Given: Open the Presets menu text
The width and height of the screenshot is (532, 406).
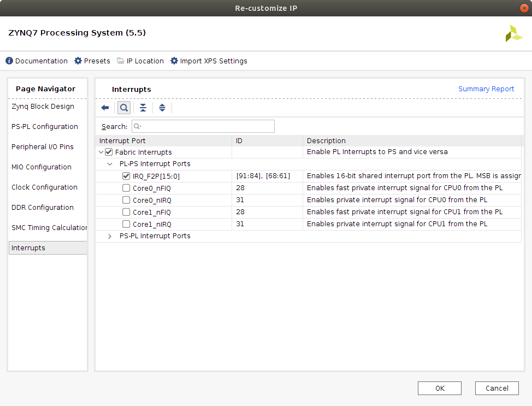Looking at the screenshot, I should pyautogui.click(x=97, y=61).
